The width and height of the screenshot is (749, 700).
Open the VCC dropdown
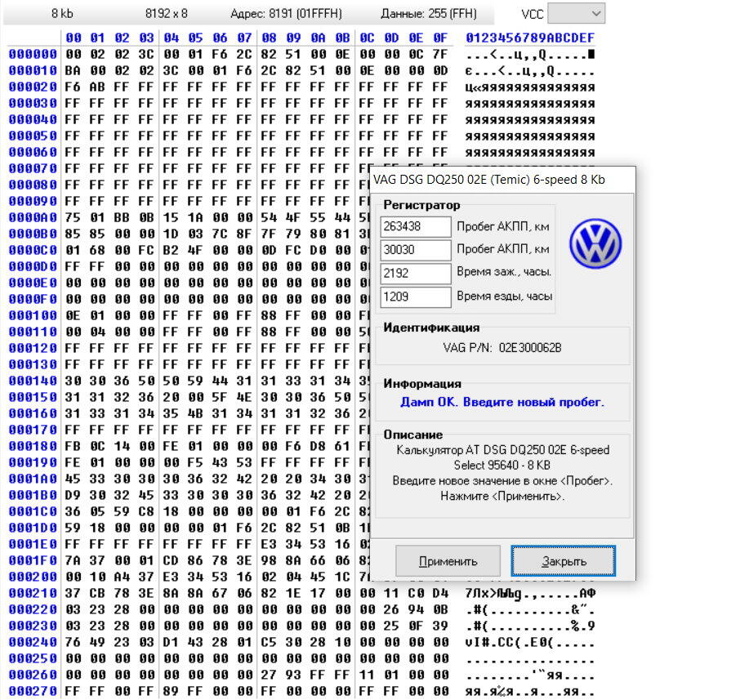click(576, 13)
